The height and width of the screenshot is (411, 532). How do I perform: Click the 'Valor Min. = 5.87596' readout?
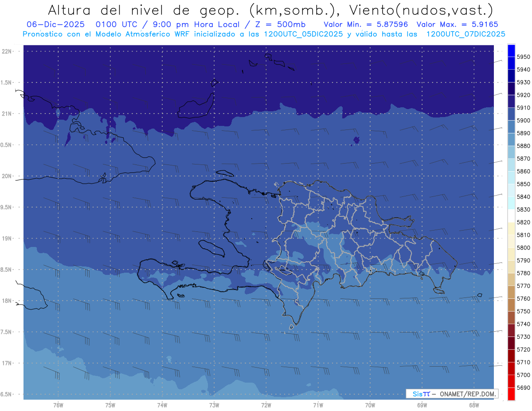click(366, 24)
